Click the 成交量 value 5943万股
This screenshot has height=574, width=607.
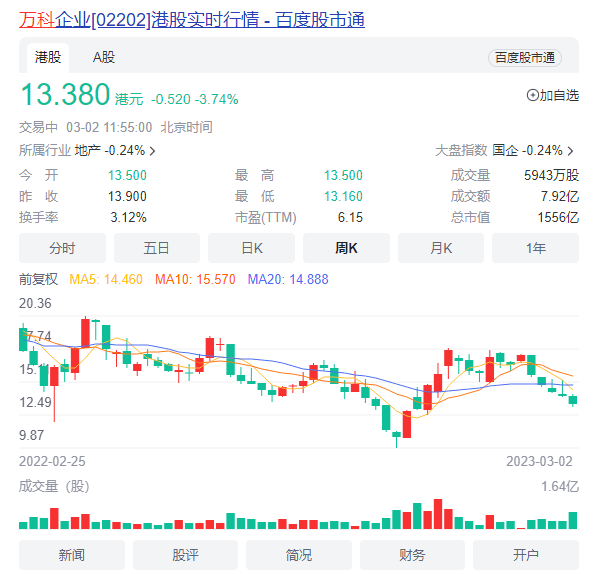click(551, 175)
